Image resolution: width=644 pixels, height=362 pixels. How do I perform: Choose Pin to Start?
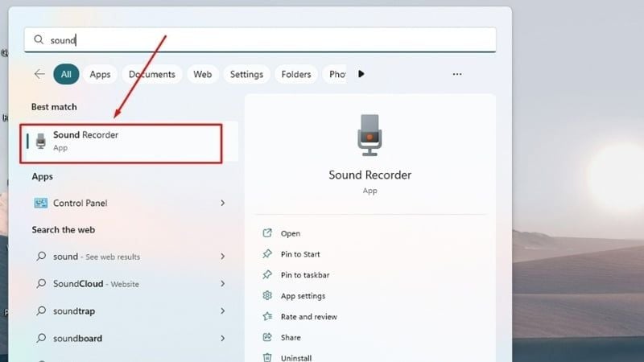pos(300,254)
